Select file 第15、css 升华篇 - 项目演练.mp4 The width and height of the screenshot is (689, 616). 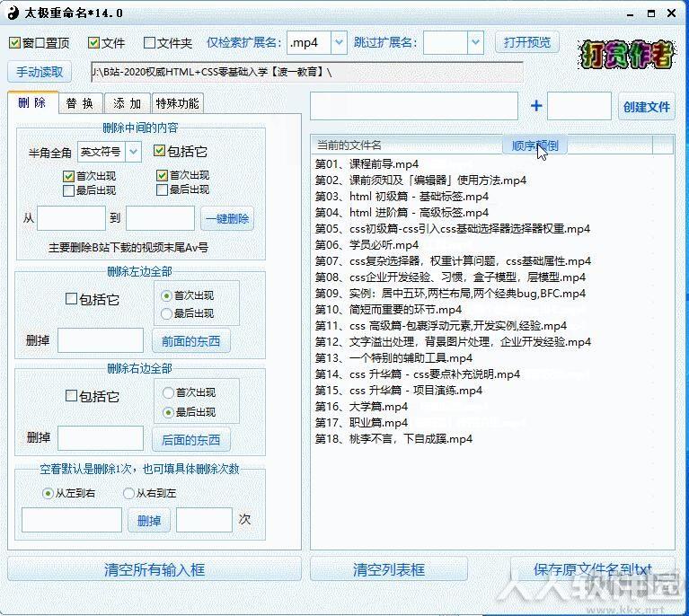(x=399, y=390)
